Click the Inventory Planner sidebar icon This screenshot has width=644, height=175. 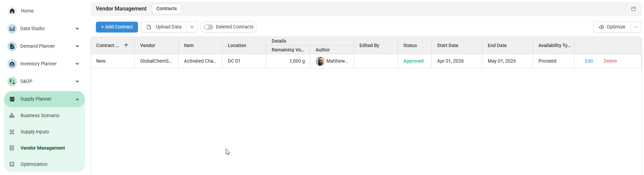[x=12, y=64]
